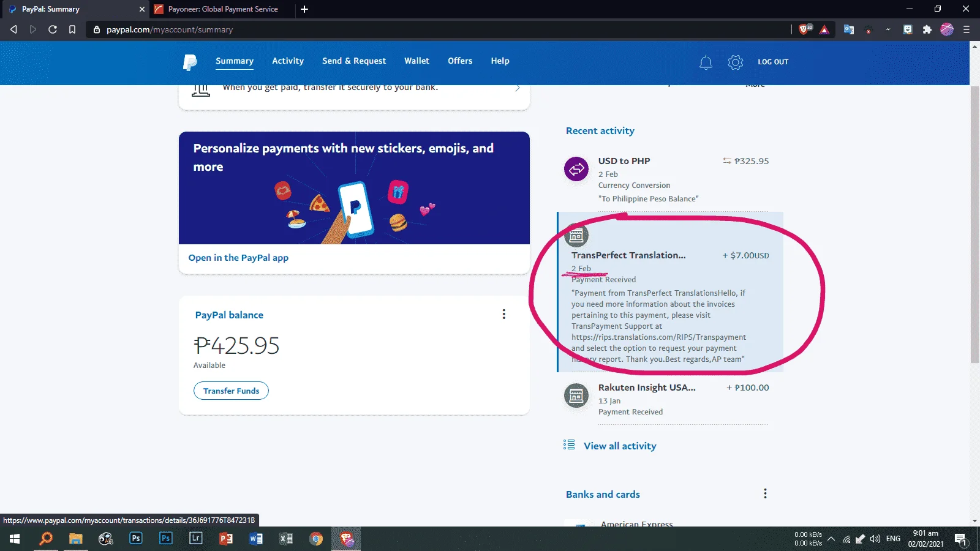Open the notifications bell

706,62
